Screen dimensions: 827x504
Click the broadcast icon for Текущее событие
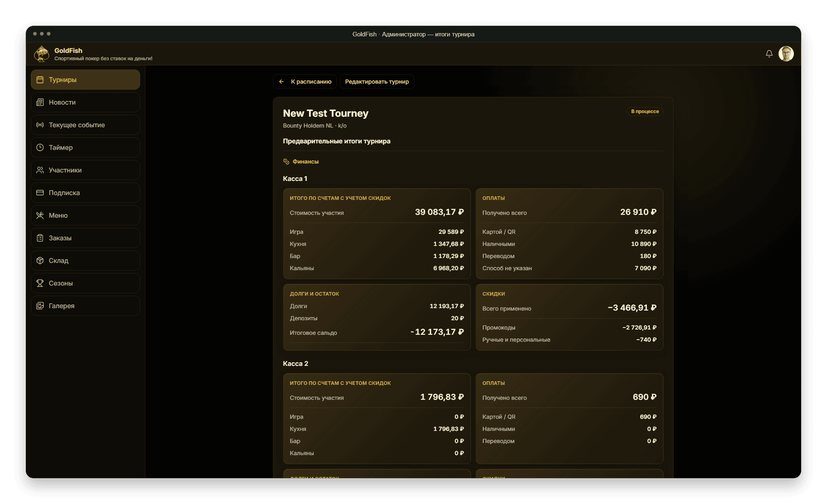pyautogui.click(x=40, y=125)
